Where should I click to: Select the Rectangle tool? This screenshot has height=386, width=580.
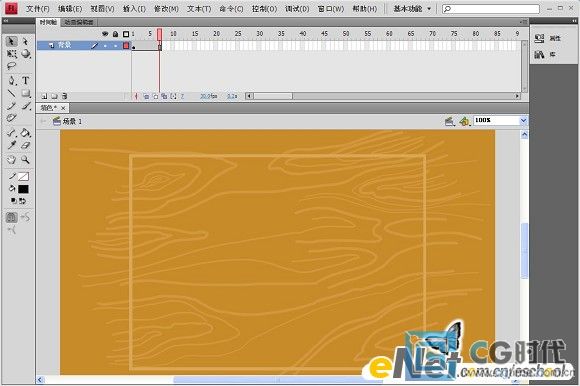(x=25, y=93)
